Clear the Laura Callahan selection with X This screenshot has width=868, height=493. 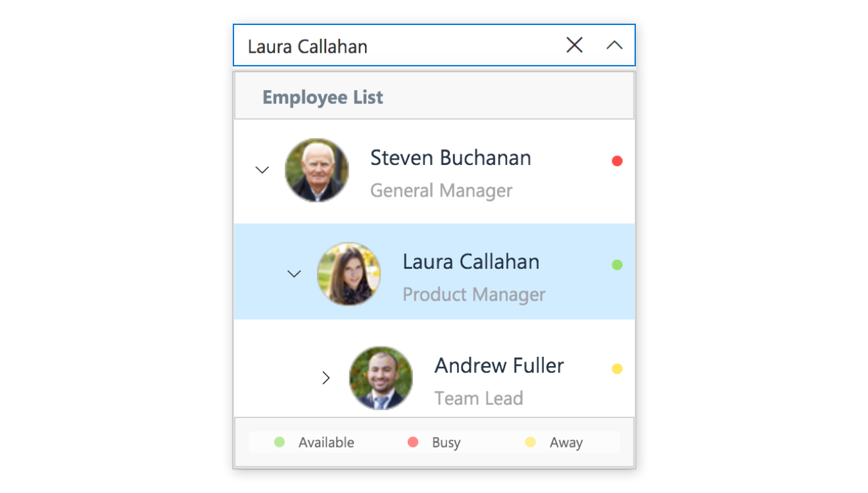coord(575,45)
